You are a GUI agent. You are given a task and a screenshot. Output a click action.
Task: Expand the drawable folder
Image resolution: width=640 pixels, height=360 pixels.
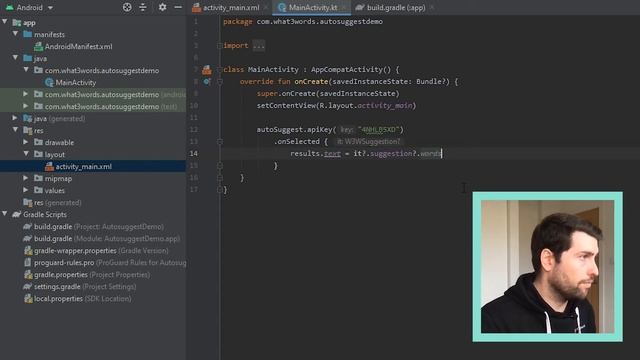[26, 142]
